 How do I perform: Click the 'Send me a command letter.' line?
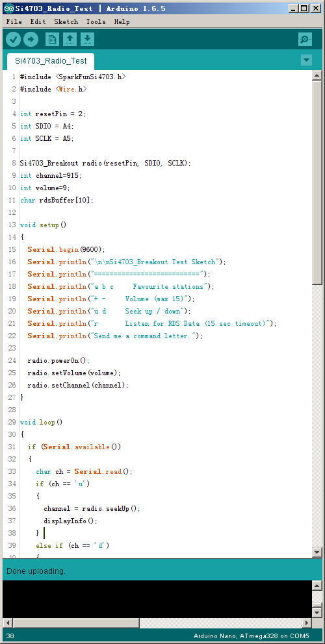pos(115,336)
